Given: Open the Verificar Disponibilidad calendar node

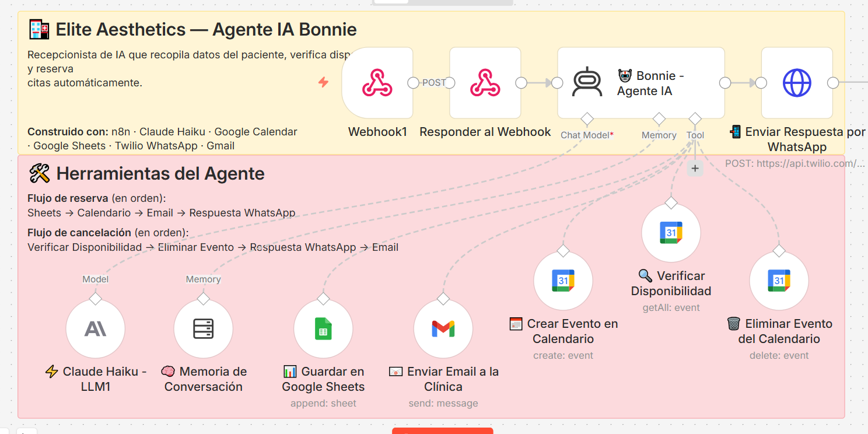Looking at the screenshot, I should tap(671, 233).
